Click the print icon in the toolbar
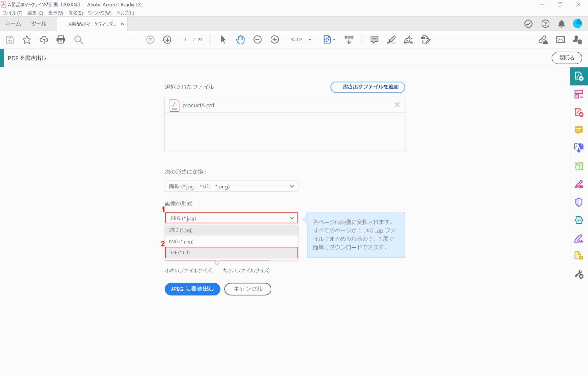 coord(61,39)
